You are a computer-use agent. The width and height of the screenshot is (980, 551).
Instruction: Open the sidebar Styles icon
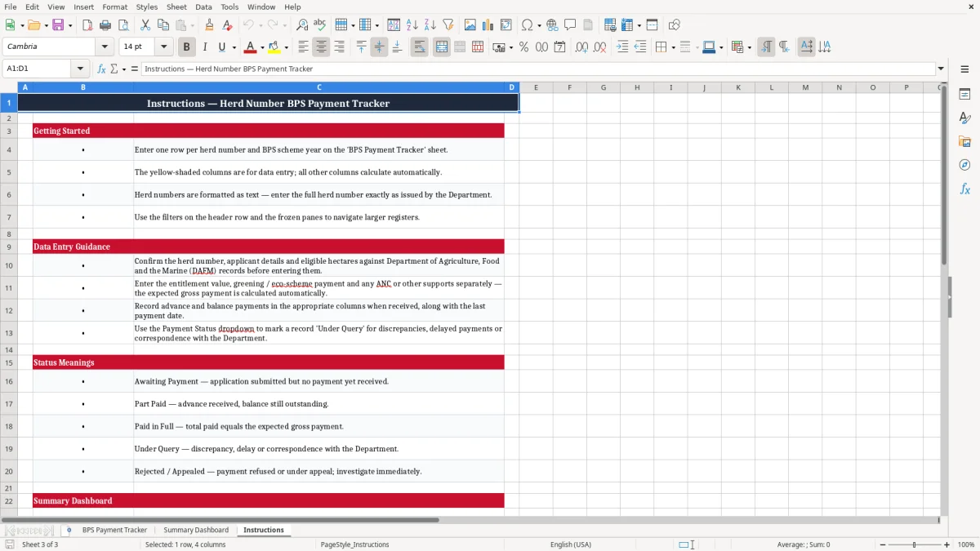pos(964,118)
